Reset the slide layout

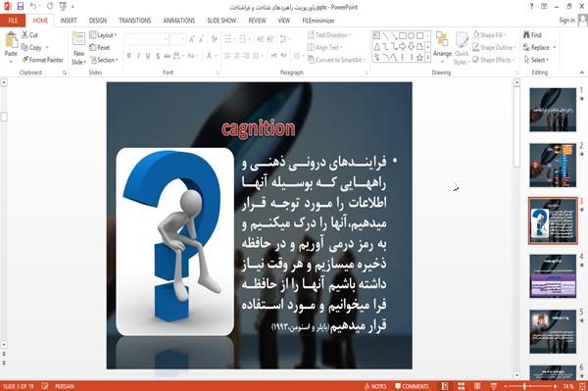tap(100, 48)
